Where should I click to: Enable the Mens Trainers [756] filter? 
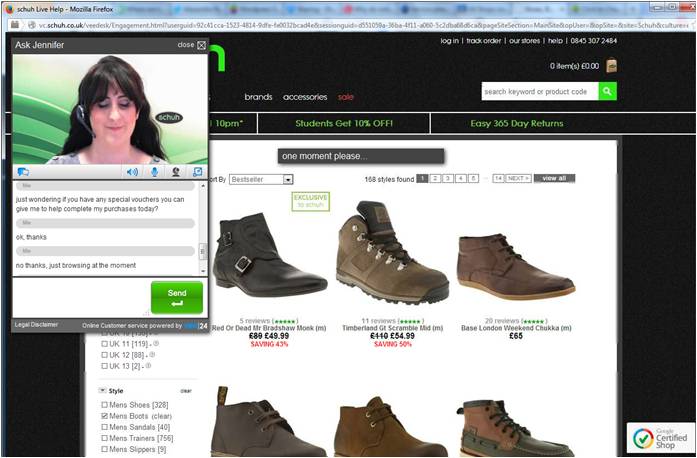point(104,438)
